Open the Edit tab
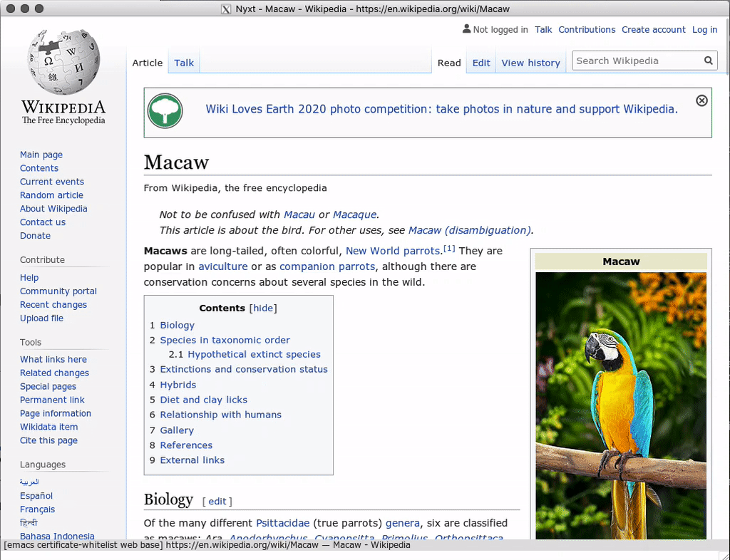The height and width of the screenshot is (560, 730). pyautogui.click(x=481, y=63)
